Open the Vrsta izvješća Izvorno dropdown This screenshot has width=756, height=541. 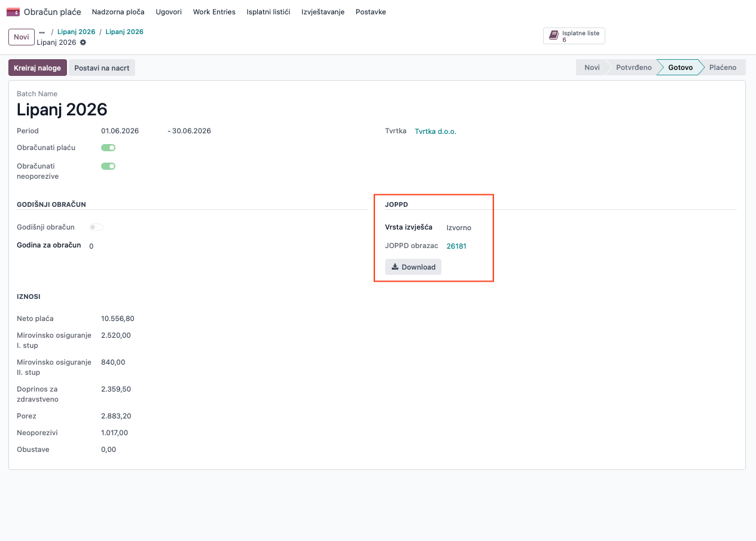459,228
